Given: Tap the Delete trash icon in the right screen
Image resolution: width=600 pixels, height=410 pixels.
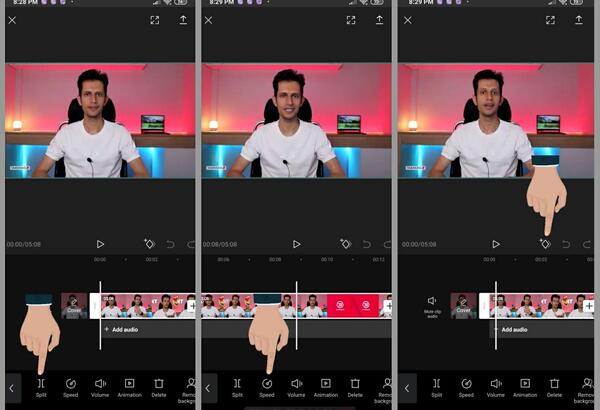Looking at the screenshot, I should pyautogui.click(x=554, y=387).
